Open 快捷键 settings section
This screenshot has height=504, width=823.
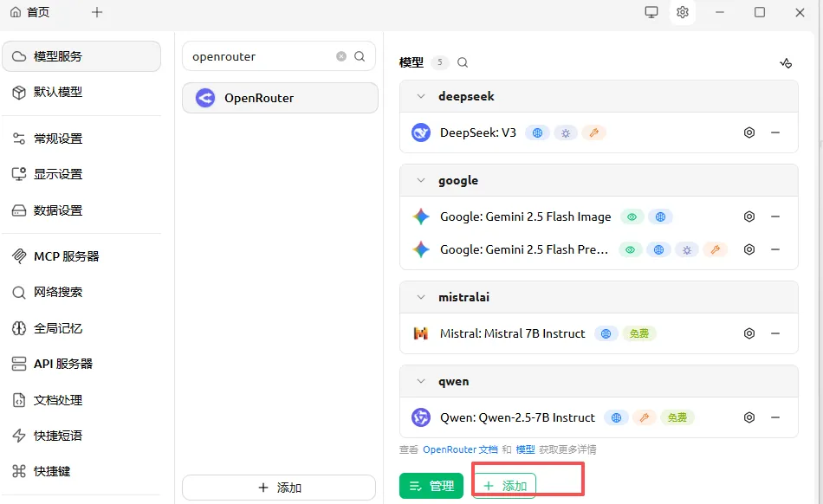click(x=81, y=471)
